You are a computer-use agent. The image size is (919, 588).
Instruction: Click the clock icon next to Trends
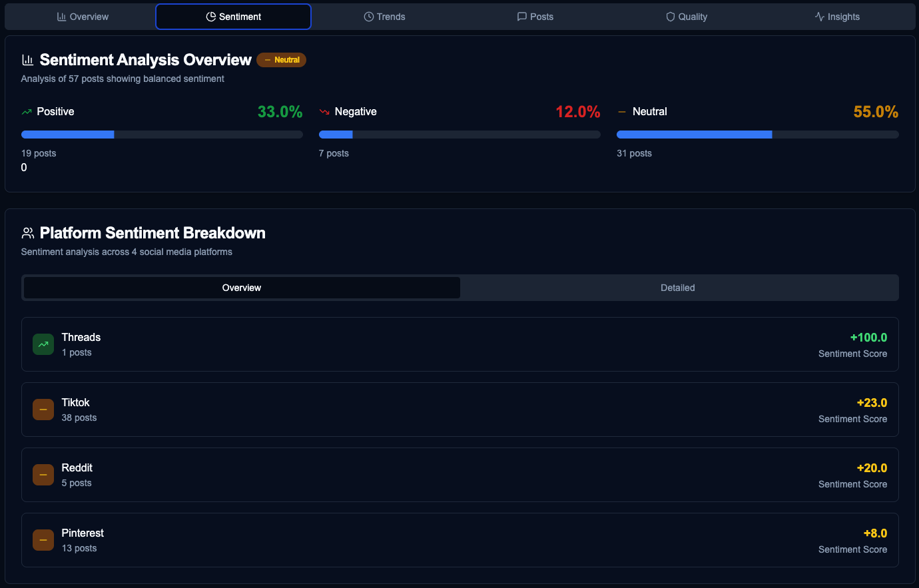pos(368,16)
